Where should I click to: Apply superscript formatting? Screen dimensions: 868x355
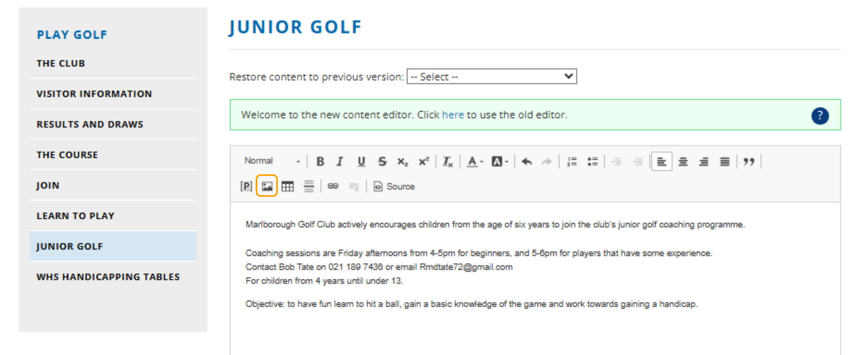coord(424,161)
